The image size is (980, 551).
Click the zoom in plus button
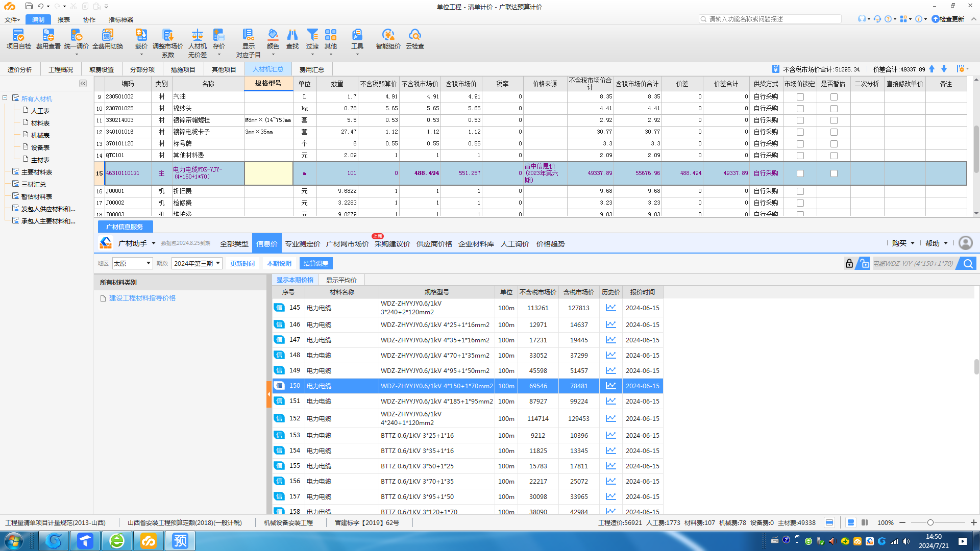[973, 522]
